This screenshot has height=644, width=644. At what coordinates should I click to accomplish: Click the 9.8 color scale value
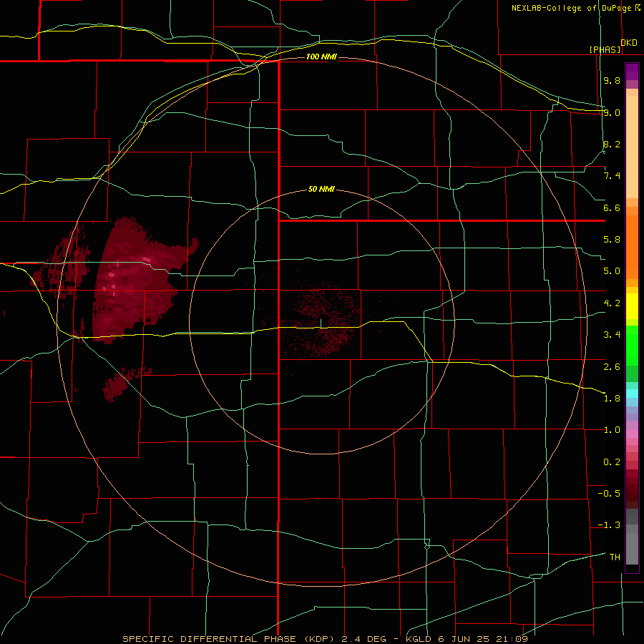[x=612, y=80]
